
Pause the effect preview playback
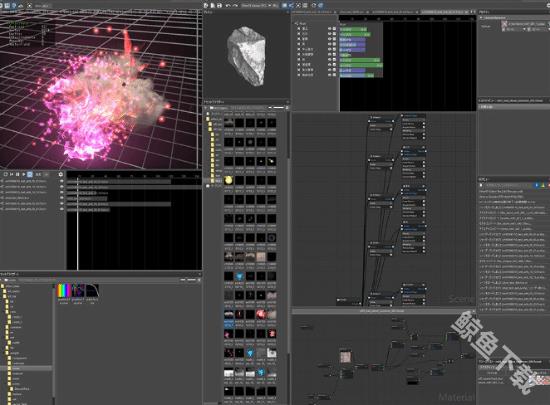click(18, 174)
